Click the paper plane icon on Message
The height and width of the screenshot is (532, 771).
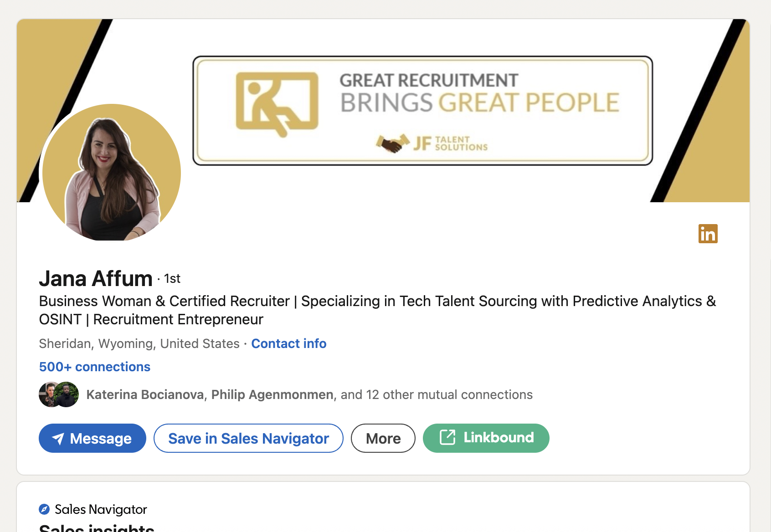point(58,439)
